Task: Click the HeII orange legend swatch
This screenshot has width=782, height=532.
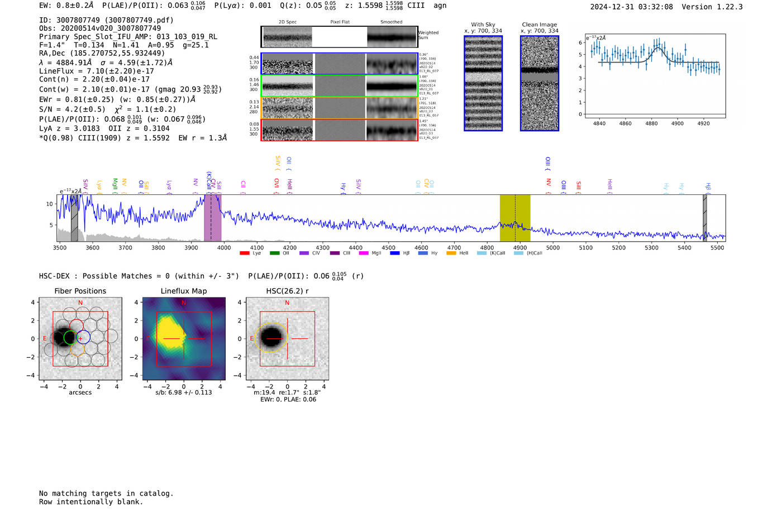Action: (x=451, y=253)
